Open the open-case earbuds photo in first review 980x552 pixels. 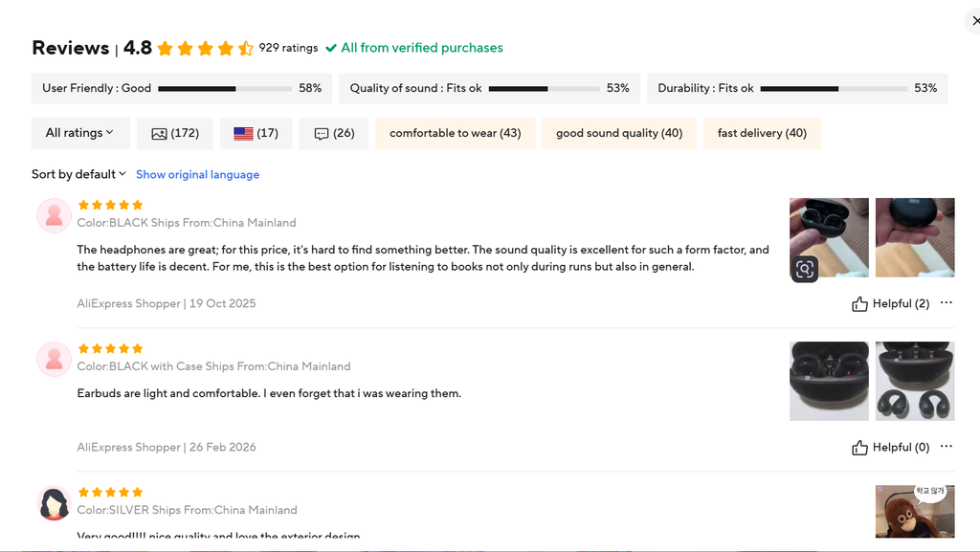pyautogui.click(x=829, y=237)
